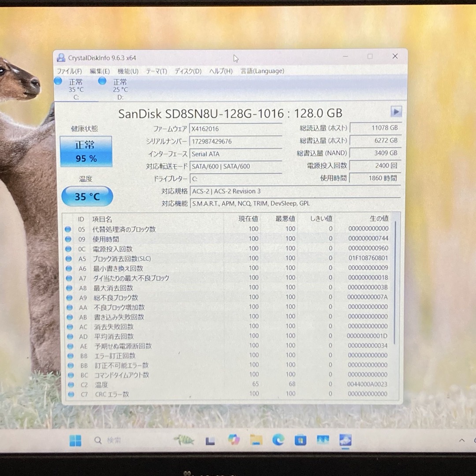Click the transfer mode field SATA/600 | SATA/600
The height and width of the screenshot is (476, 476).
point(236,166)
